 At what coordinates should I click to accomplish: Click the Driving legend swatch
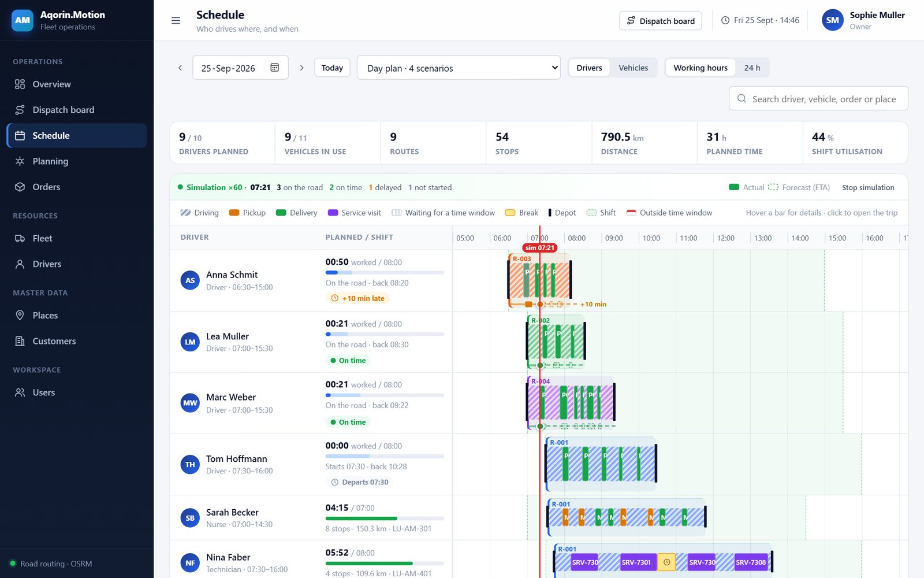[x=185, y=213]
